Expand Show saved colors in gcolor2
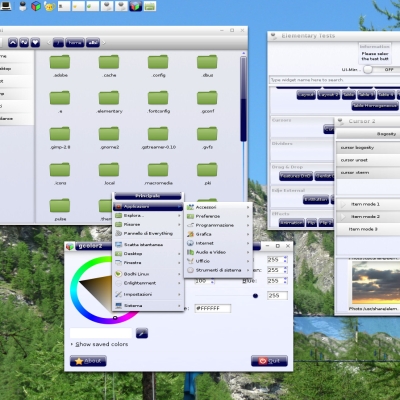 [99, 344]
